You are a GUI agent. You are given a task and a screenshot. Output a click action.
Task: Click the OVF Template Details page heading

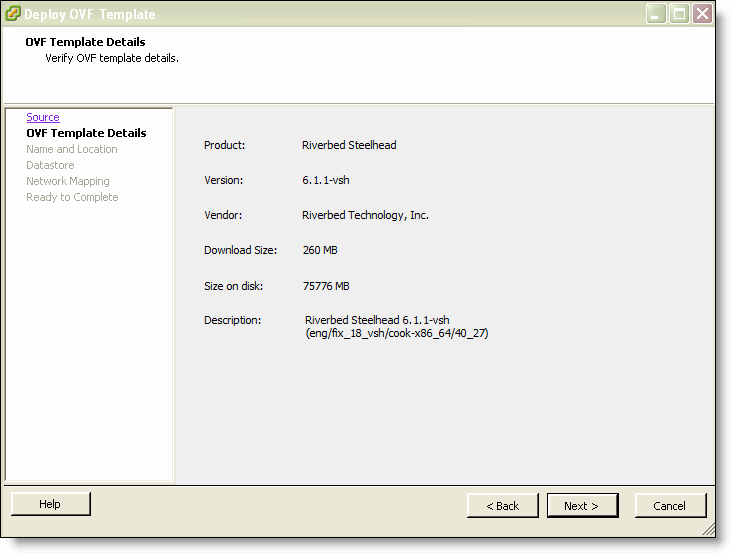coord(85,42)
